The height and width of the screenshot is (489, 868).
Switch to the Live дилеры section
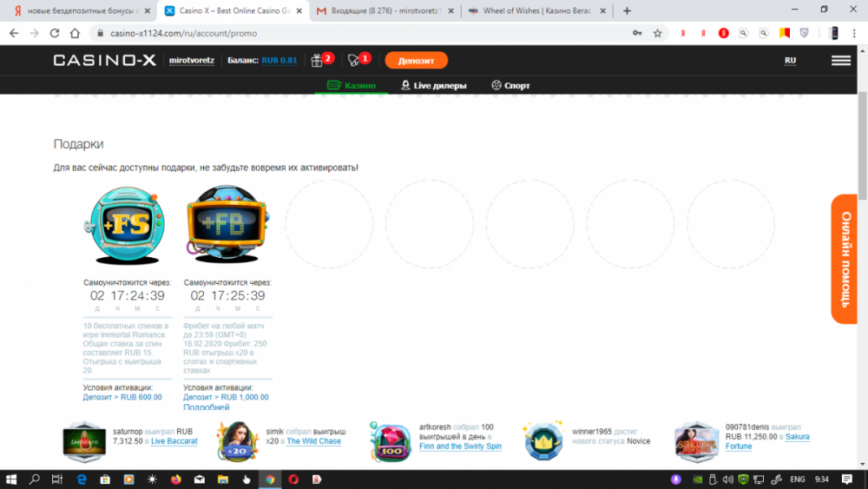click(x=433, y=86)
